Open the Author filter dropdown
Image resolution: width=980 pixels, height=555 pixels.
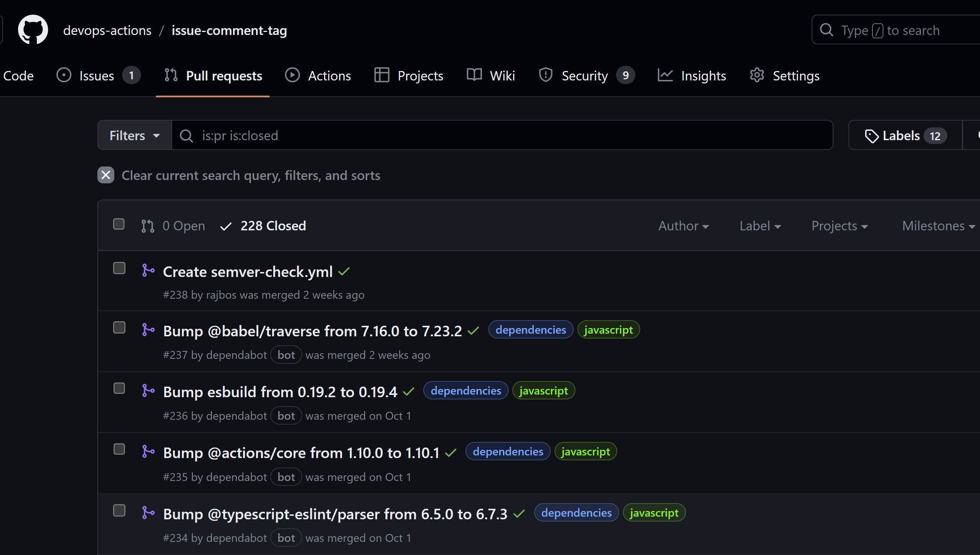point(683,226)
